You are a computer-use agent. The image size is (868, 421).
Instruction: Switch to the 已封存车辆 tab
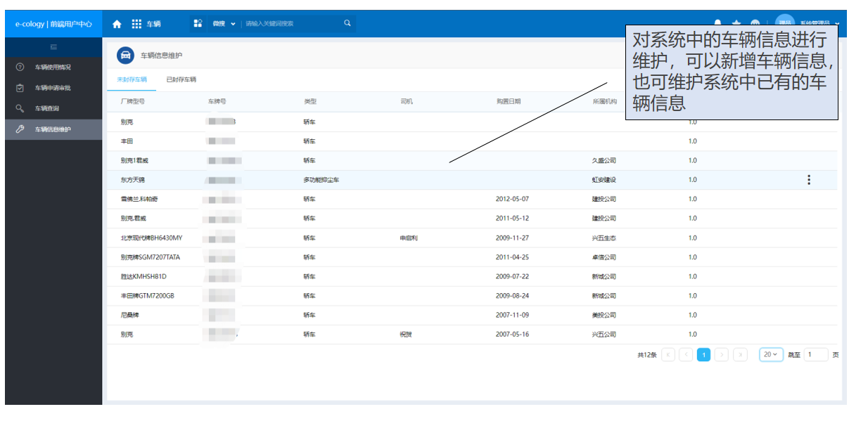(x=181, y=79)
